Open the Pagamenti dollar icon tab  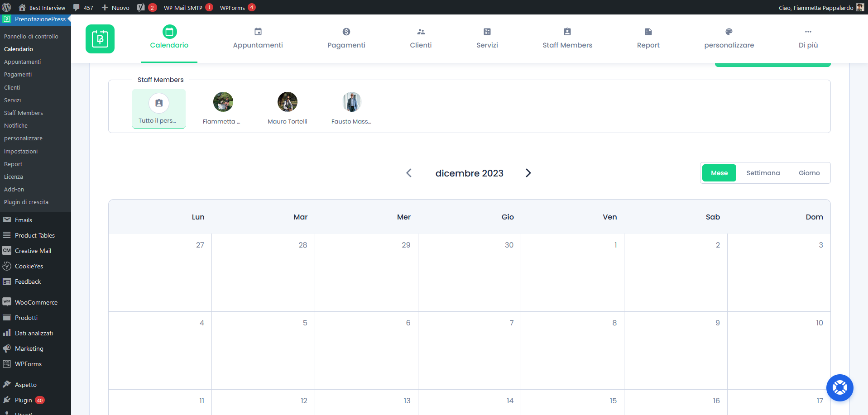(346, 32)
